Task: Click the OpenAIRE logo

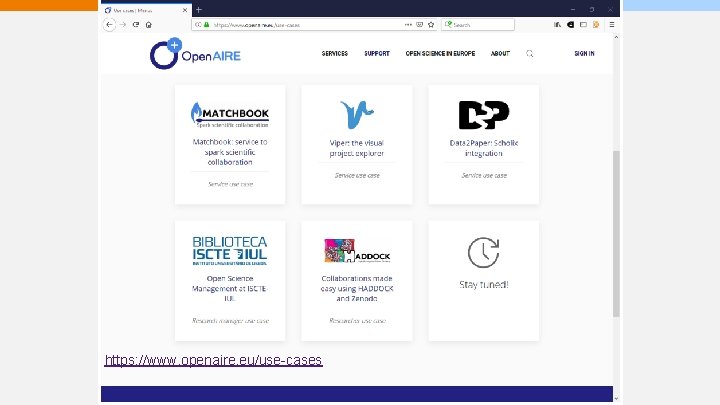Action: click(195, 54)
